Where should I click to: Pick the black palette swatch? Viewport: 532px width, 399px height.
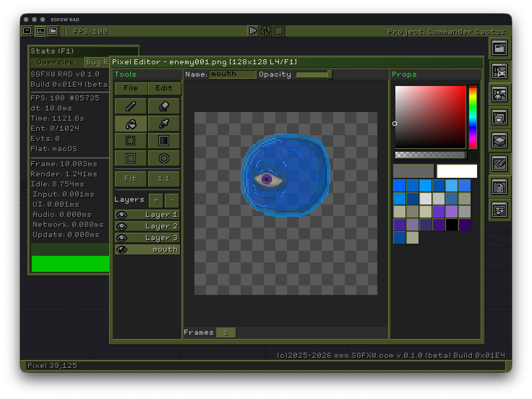pyautogui.click(x=452, y=225)
